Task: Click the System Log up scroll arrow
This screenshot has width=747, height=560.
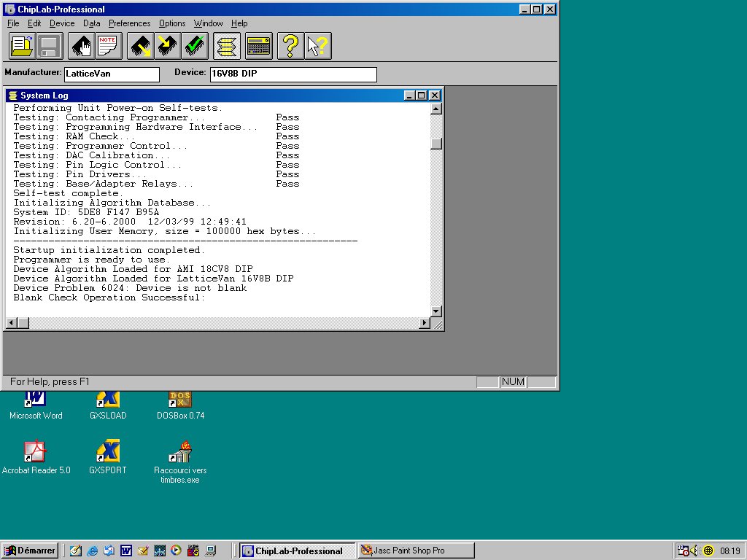Action: click(436, 109)
